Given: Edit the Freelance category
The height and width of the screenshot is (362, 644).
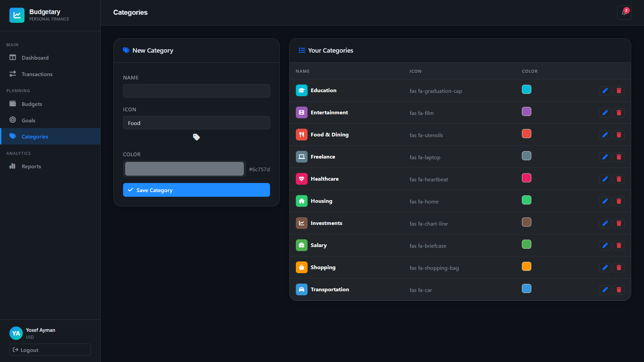Looking at the screenshot, I should pos(605,157).
